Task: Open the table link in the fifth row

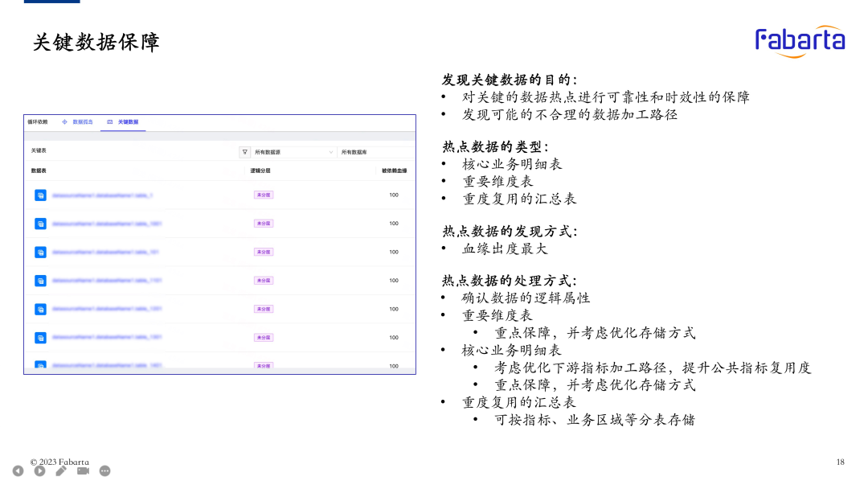Action: point(107,309)
